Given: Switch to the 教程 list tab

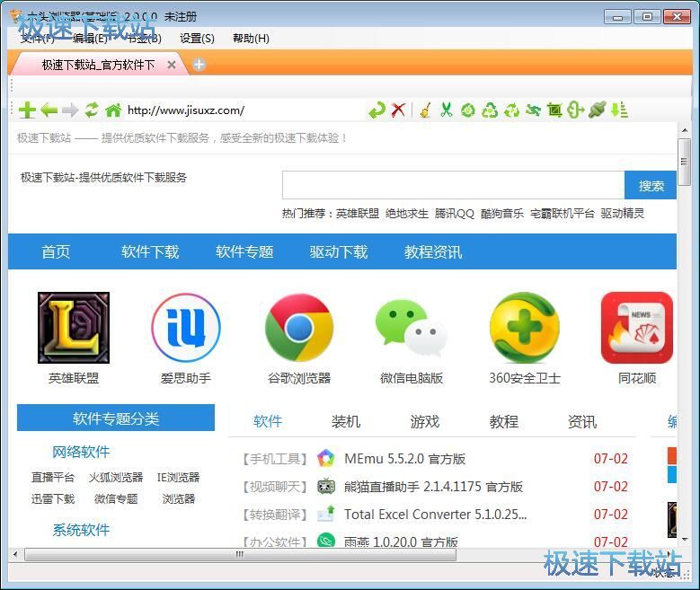Looking at the screenshot, I should click(503, 421).
